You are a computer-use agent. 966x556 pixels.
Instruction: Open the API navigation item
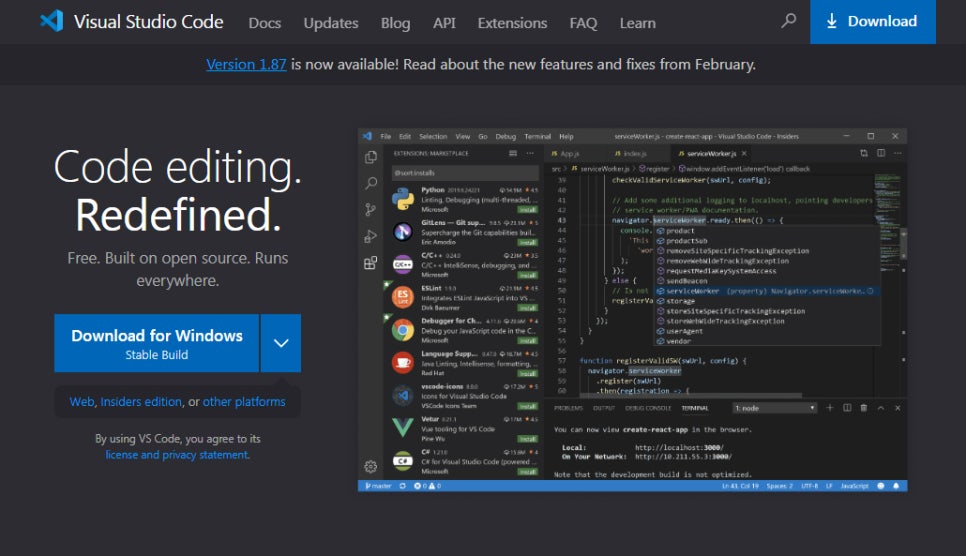[x=444, y=23]
